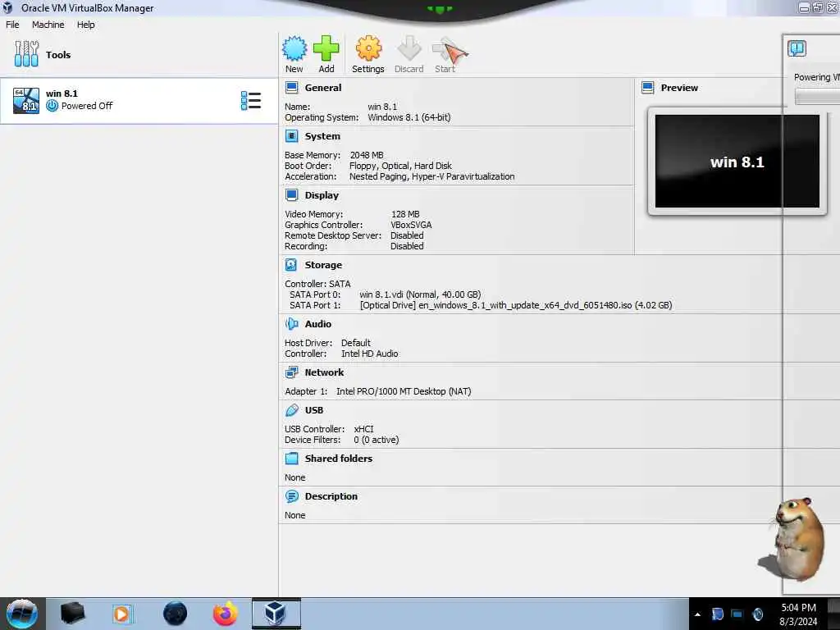Open the System settings header link

(x=322, y=136)
